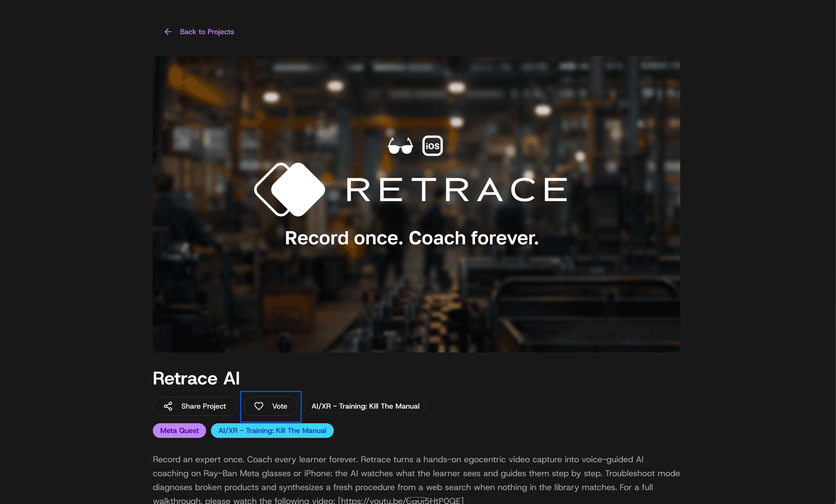Click the back arrow icon

click(x=167, y=32)
